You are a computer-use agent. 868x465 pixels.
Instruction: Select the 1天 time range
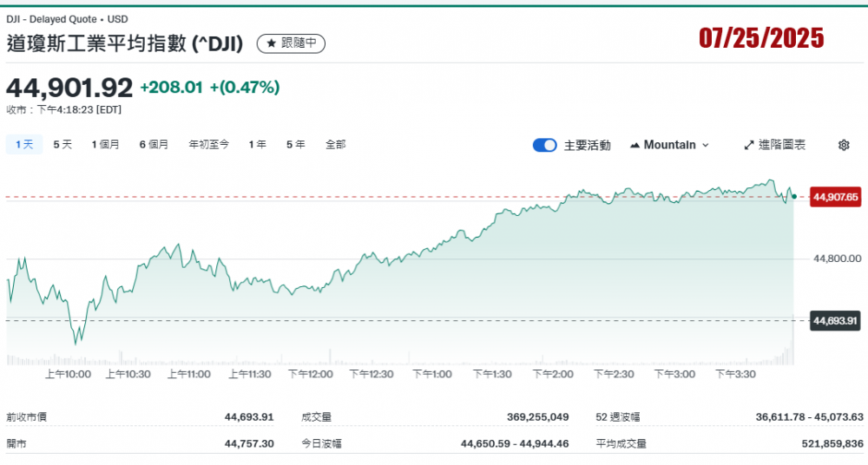pyautogui.click(x=23, y=145)
